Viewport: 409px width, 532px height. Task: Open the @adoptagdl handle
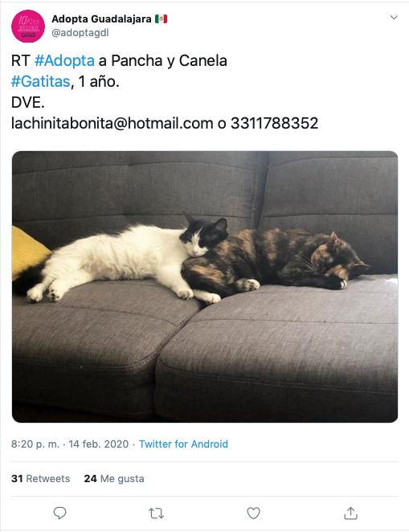80,33
